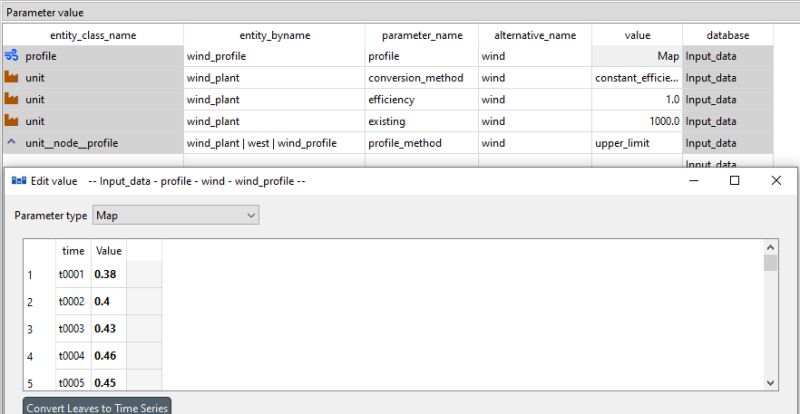
Task: Click the value column header
Action: coord(637,35)
